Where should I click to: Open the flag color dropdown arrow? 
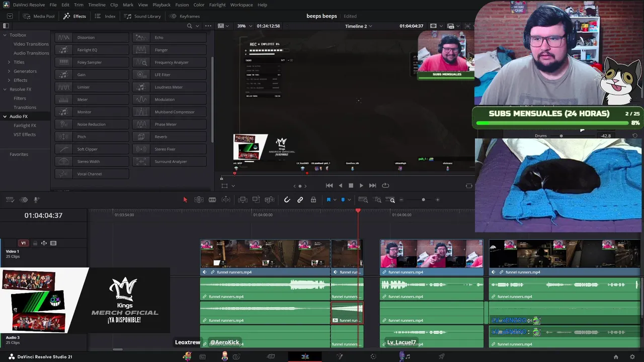tap(335, 200)
